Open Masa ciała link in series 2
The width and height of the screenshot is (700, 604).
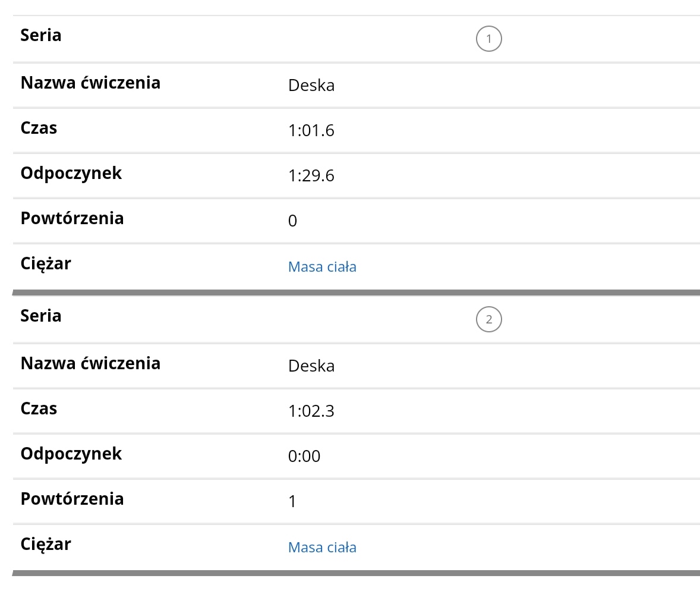(x=322, y=548)
